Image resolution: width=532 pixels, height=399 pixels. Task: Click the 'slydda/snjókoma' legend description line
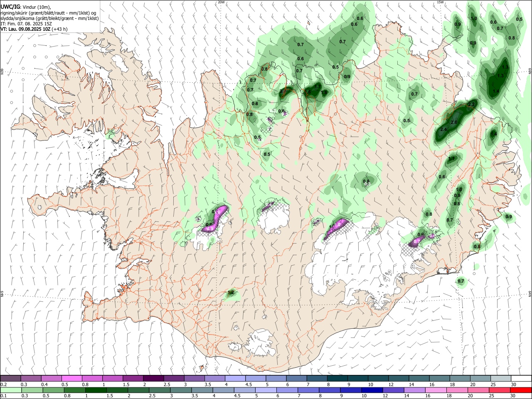coord(49,18)
